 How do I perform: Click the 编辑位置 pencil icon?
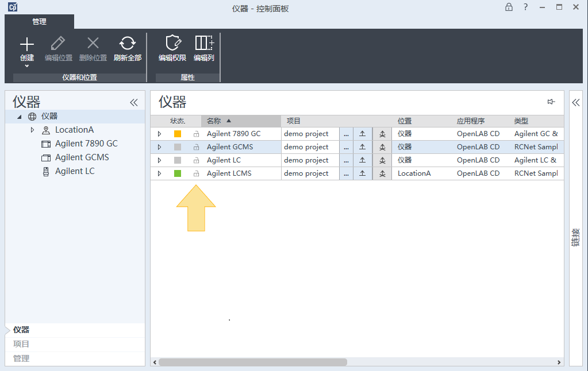tap(58, 44)
